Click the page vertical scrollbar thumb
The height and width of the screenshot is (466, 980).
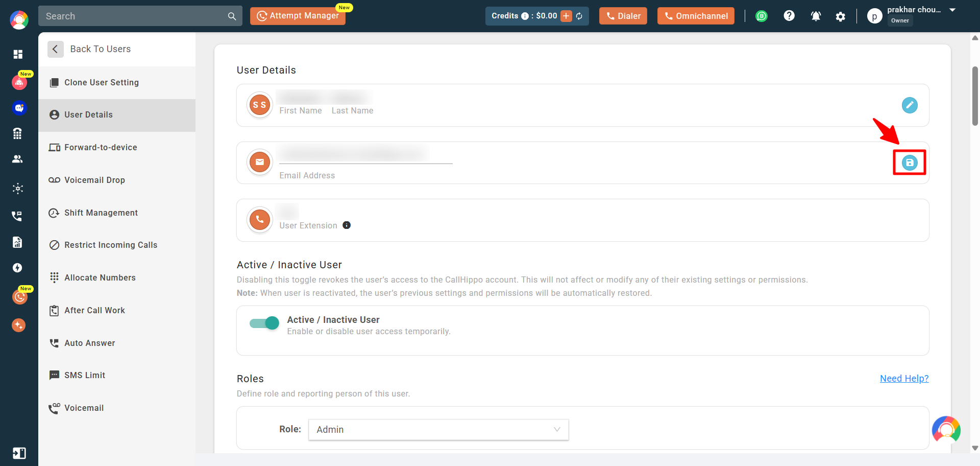pyautogui.click(x=975, y=96)
